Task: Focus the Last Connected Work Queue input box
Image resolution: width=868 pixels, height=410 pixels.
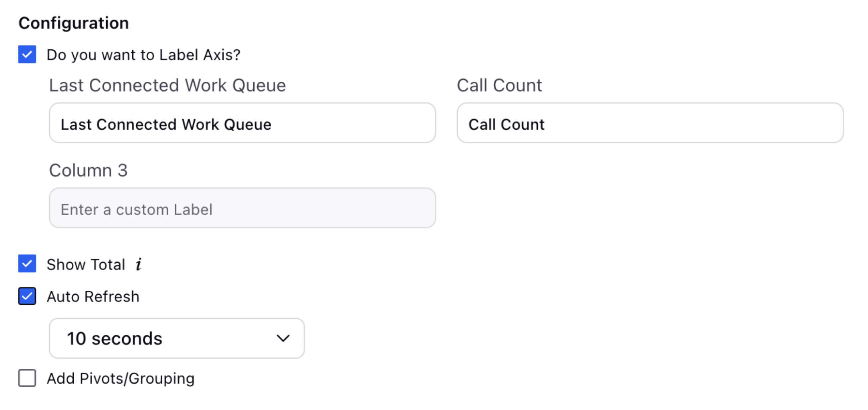Action: point(242,123)
